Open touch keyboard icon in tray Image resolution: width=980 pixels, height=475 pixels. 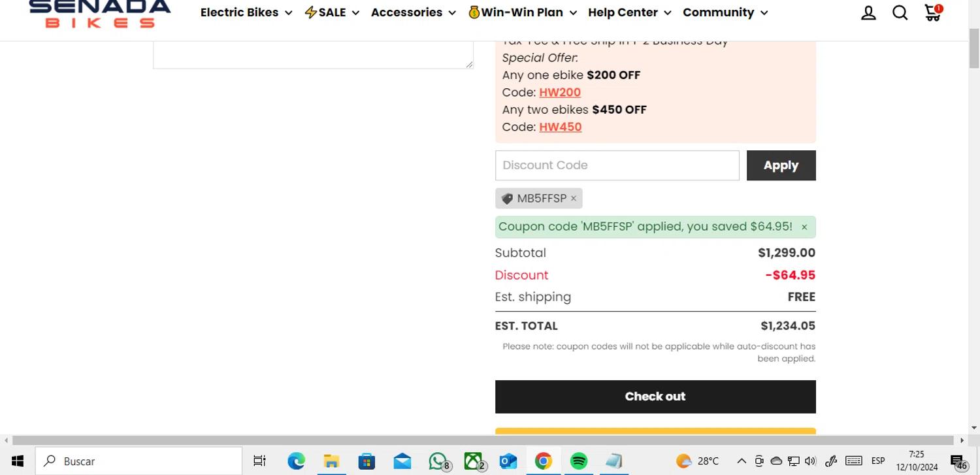coord(853,461)
